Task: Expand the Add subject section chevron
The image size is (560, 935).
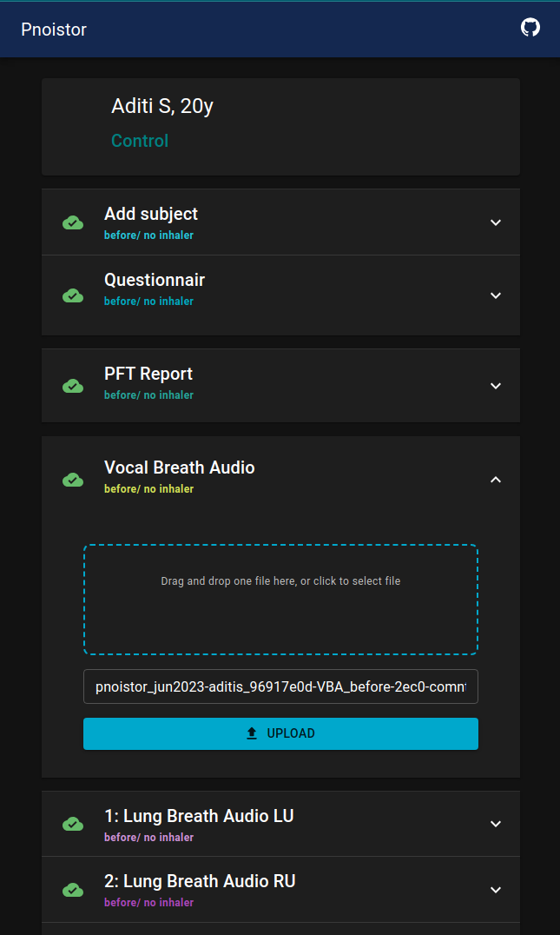Action: (x=496, y=222)
